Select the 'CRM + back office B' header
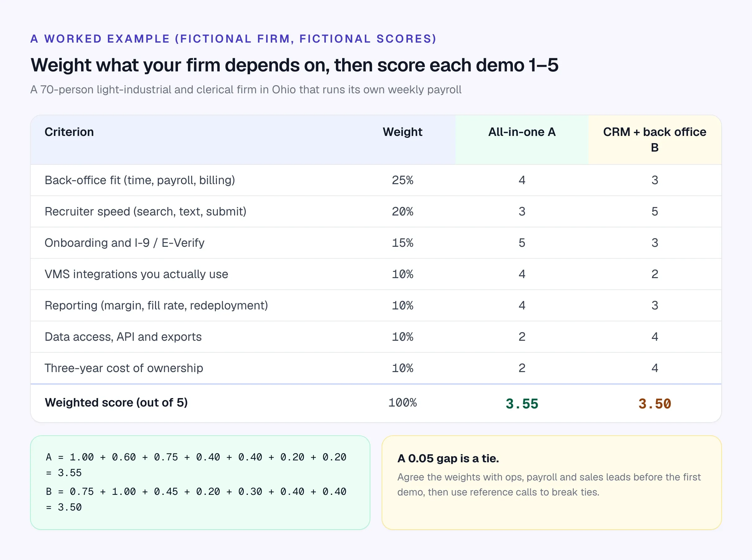This screenshot has width=752, height=560. click(654, 139)
